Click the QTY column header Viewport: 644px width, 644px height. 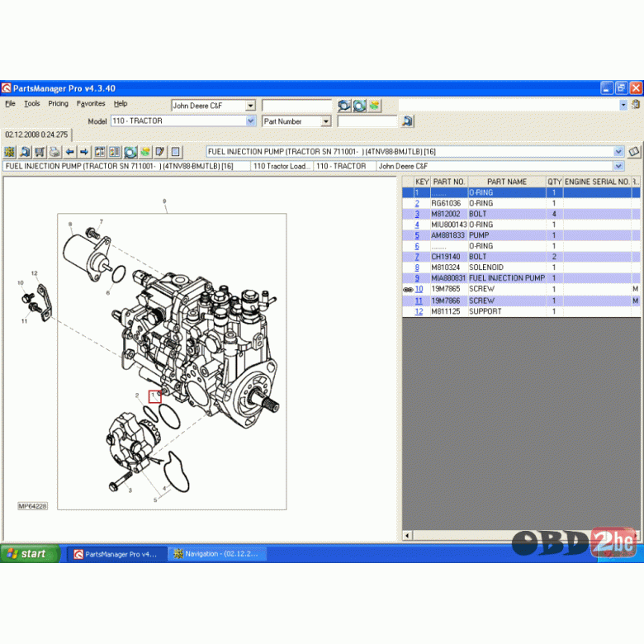click(x=555, y=182)
